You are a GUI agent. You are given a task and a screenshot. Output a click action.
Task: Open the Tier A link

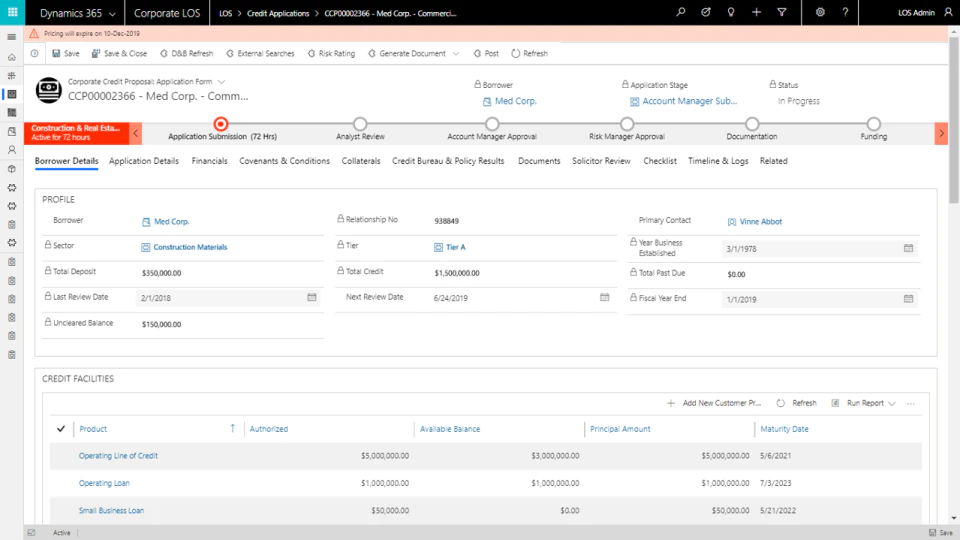pyautogui.click(x=456, y=247)
